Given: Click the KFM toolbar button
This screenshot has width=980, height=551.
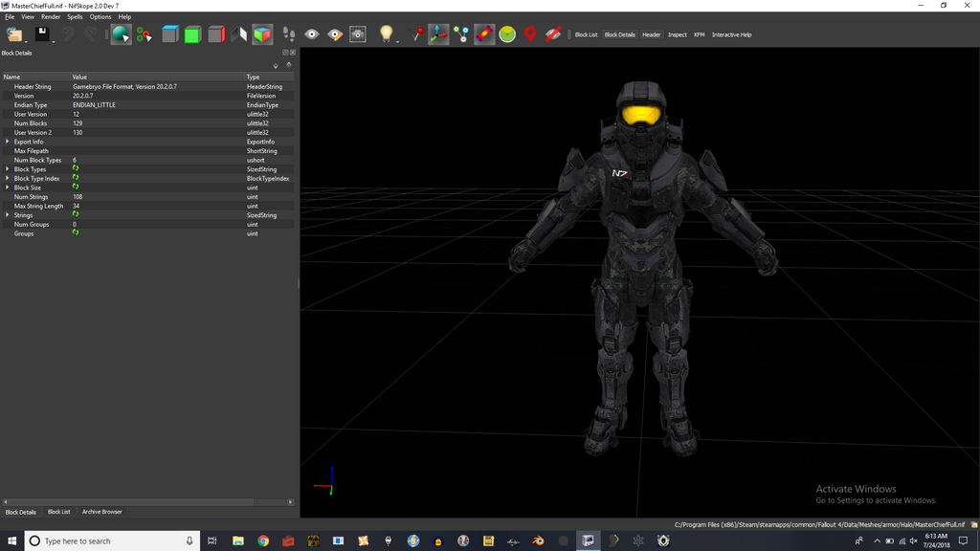Looking at the screenshot, I should 699,35.
